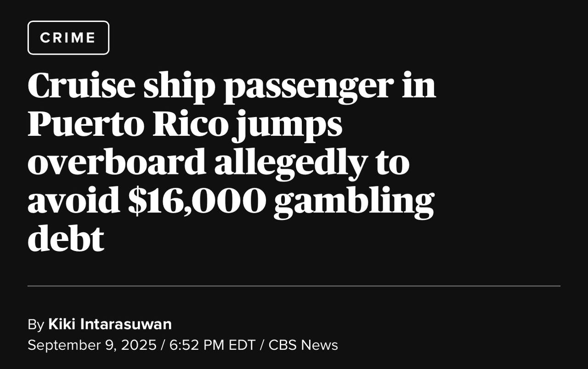Click the words Puerto Rico in the headline
The width and height of the screenshot is (588, 369).
click(x=128, y=125)
